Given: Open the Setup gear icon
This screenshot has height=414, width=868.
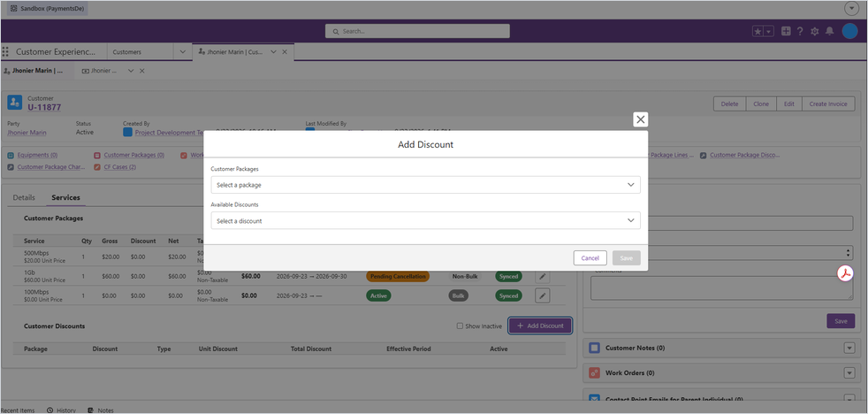Looking at the screenshot, I should tap(815, 31).
